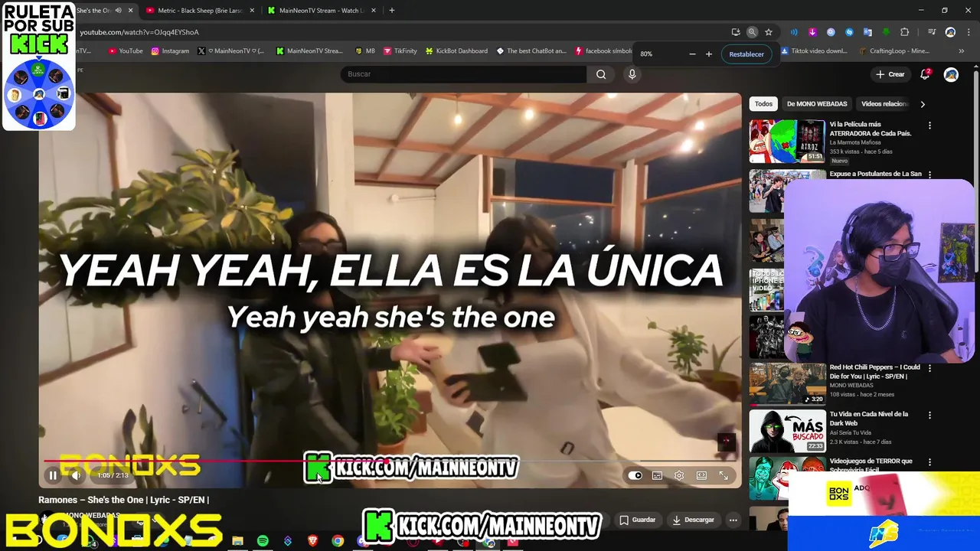
Task: Start voice search with the microphone
Action: (632, 74)
